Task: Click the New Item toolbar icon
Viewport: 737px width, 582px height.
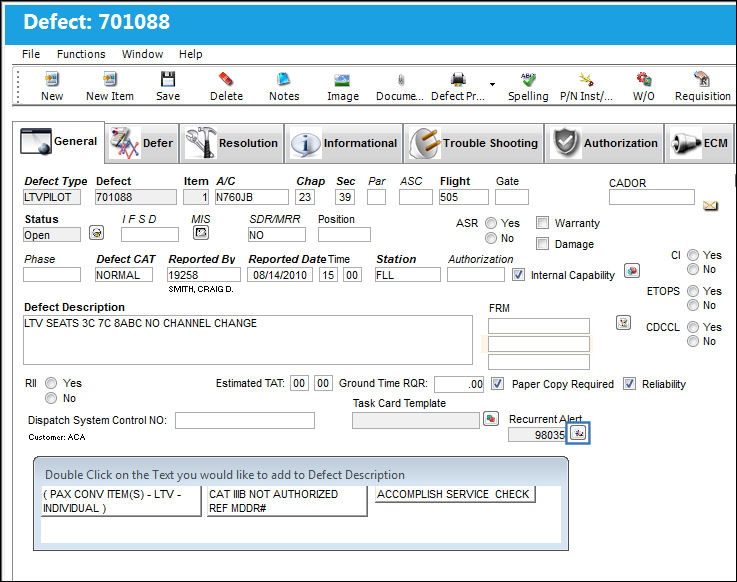Action: [110, 79]
